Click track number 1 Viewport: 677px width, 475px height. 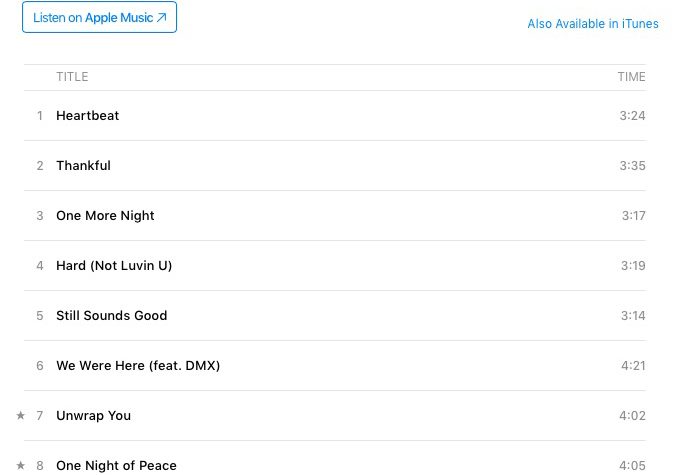click(x=40, y=116)
